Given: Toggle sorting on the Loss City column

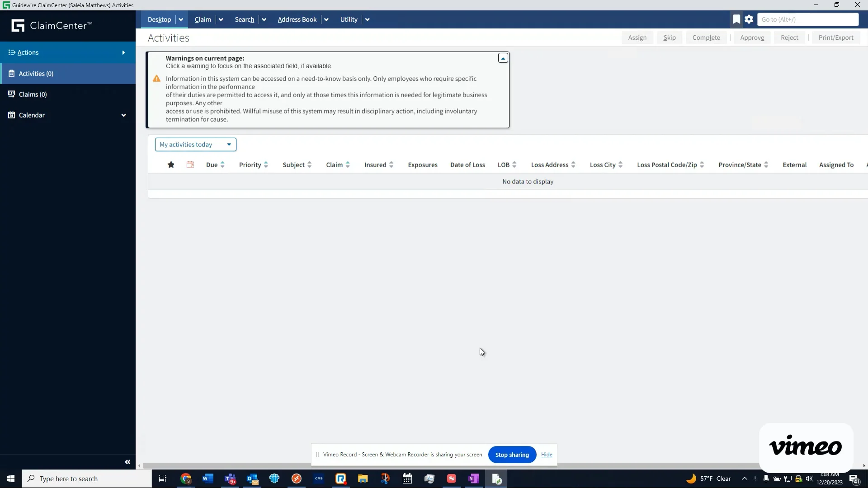Looking at the screenshot, I should click(621, 164).
